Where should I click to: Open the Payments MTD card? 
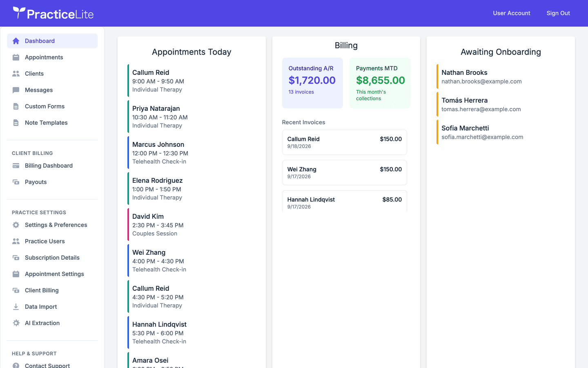point(380,83)
